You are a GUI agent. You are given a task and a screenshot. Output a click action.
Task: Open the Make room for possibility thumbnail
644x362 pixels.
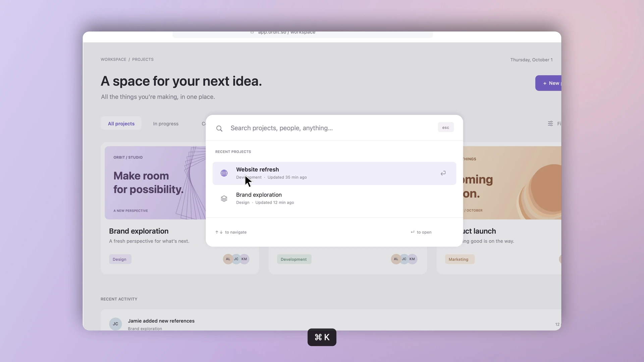[x=155, y=183]
